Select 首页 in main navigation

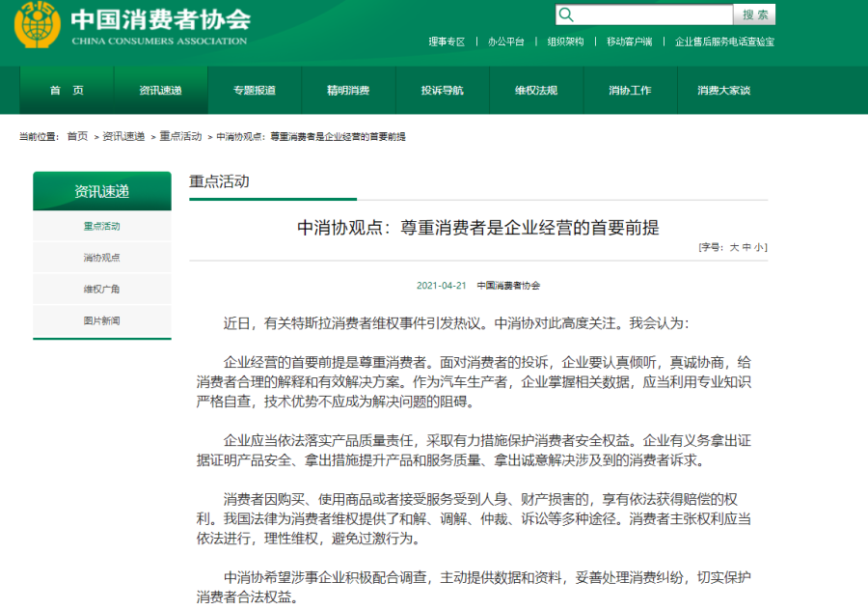[x=67, y=91]
